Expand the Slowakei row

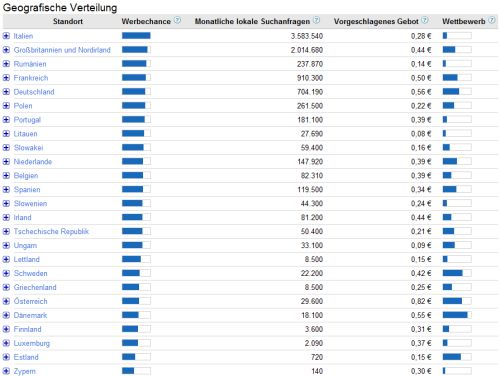(6, 148)
